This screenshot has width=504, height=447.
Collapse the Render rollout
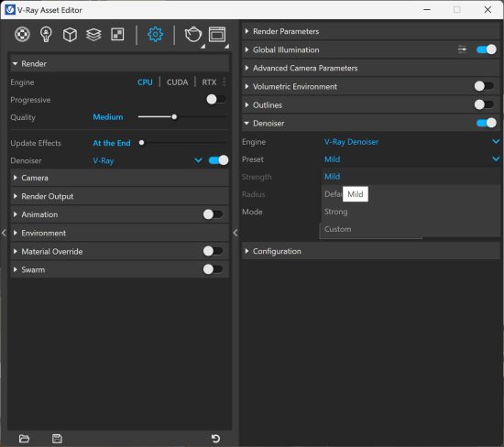click(x=119, y=63)
